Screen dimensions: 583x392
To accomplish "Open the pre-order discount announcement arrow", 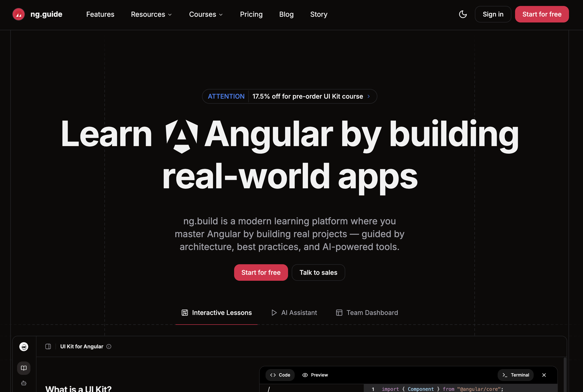I will tap(368, 96).
